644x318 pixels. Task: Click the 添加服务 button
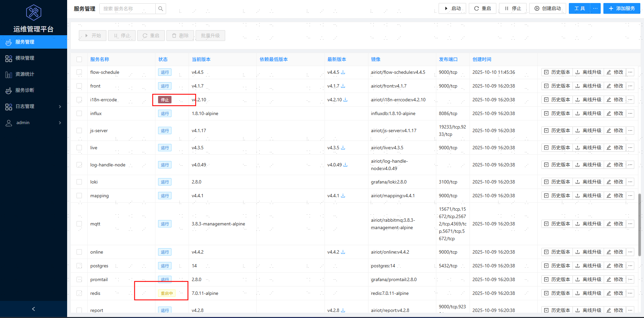click(x=622, y=8)
